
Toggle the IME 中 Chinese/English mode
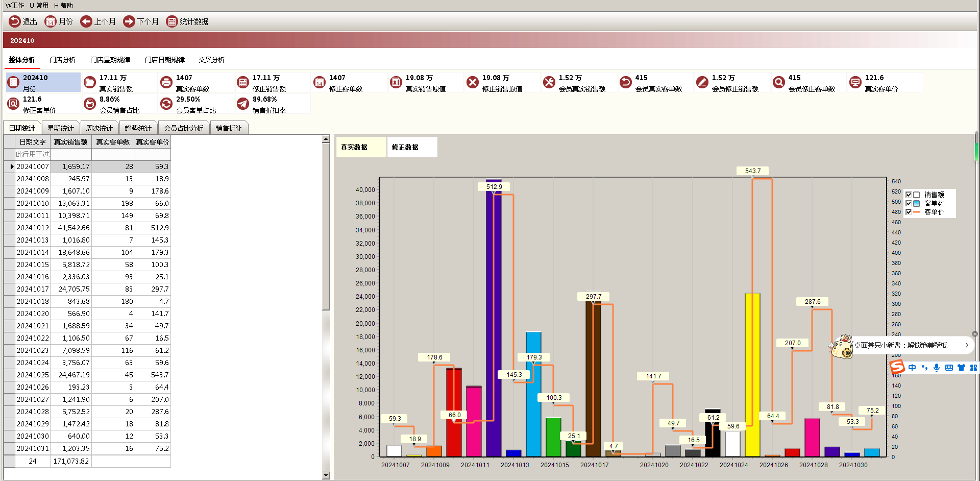pyautogui.click(x=912, y=368)
